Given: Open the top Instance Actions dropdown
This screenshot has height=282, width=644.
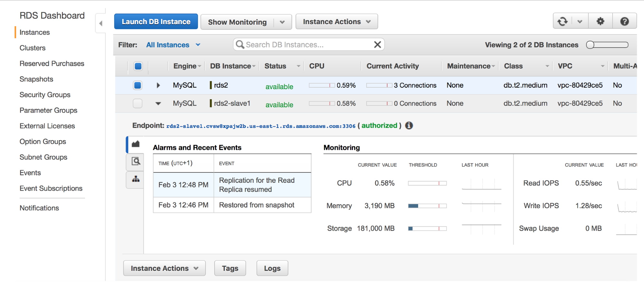Looking at the screenshot, I should pyautogui.click(x=337, y=22).
